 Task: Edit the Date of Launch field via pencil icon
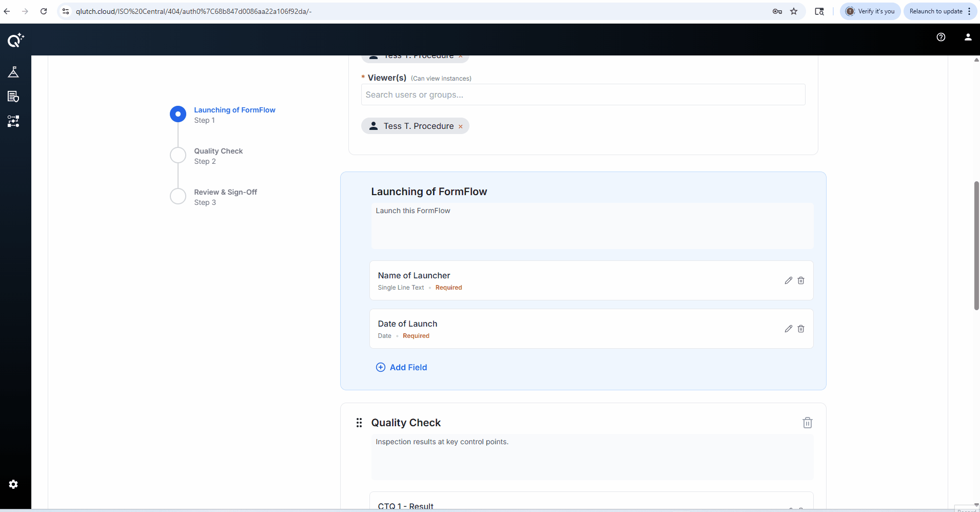[x=789, y=329]
